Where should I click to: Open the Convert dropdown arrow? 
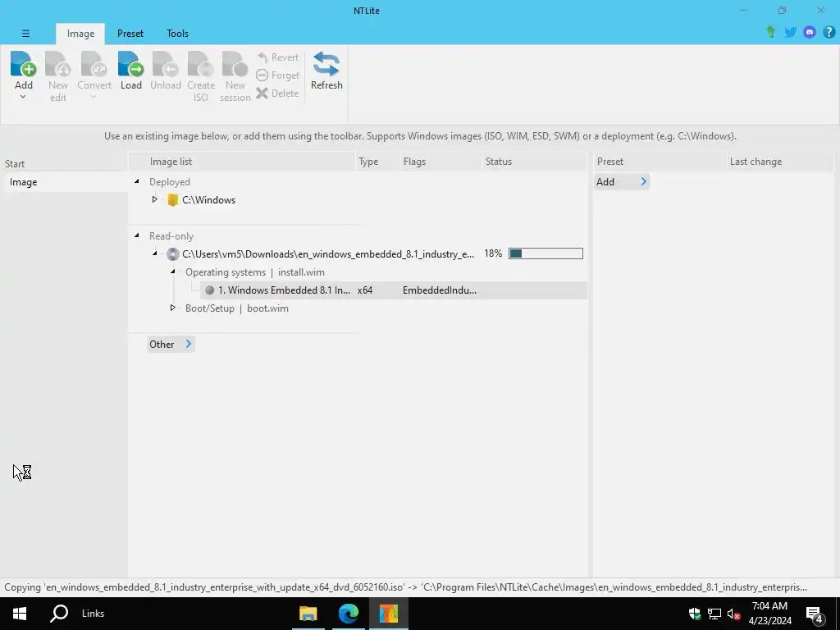94,97
